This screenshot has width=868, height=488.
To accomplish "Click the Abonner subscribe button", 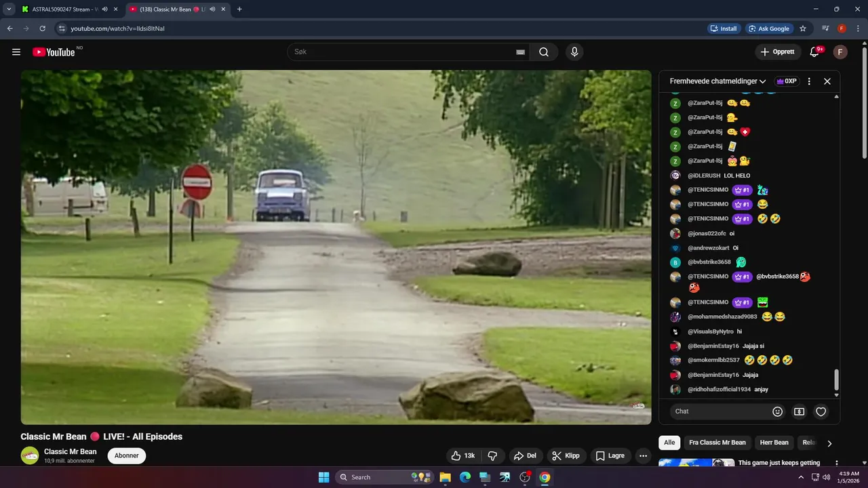I will [127, 455].
